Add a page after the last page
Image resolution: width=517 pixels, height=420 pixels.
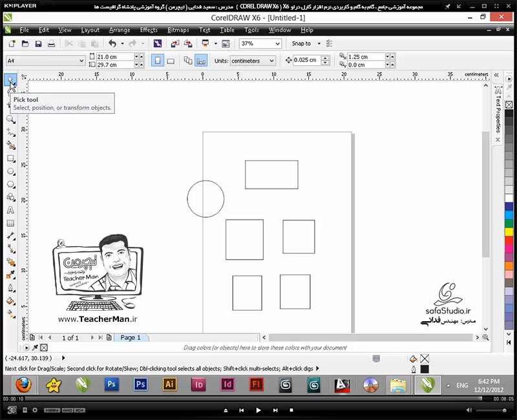point(109,337)
